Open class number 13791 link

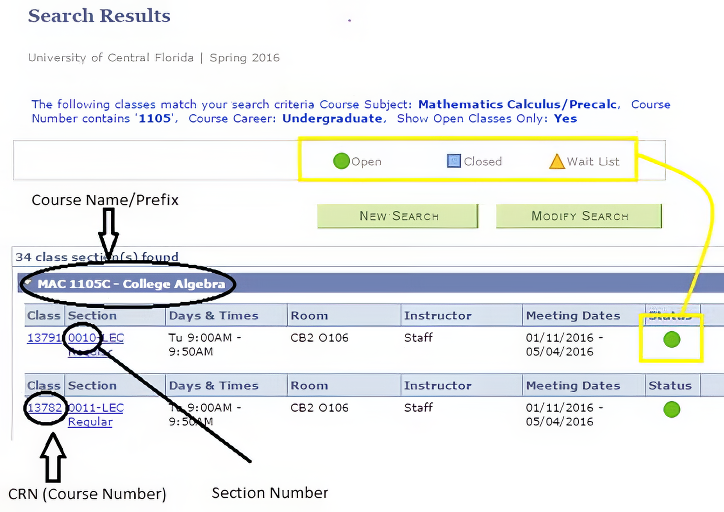pyautogui.click(x=44, y=338)
